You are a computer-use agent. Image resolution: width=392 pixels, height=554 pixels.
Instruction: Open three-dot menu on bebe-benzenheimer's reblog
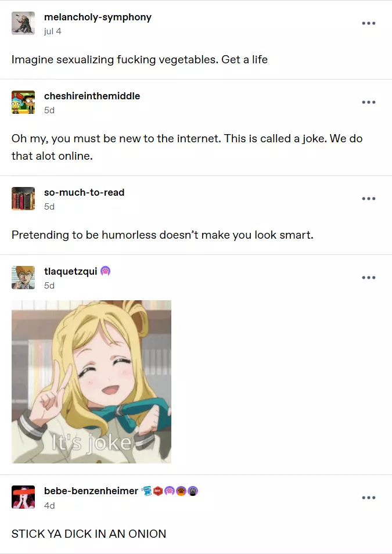coord(368,498)
